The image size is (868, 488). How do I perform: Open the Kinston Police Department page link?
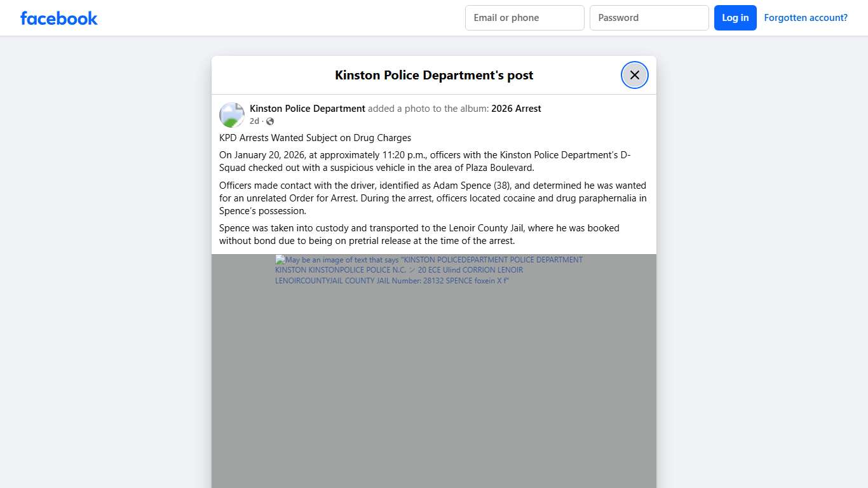point(307,108)
